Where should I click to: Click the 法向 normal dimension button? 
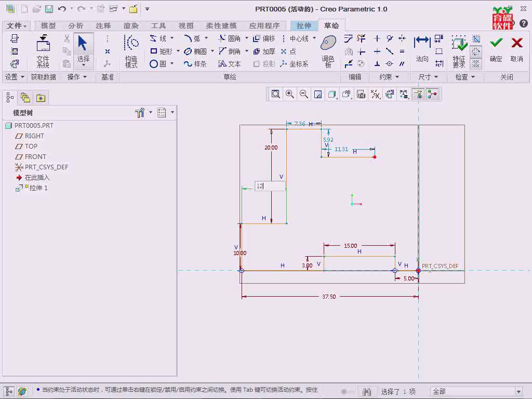(x=422, y=49)
